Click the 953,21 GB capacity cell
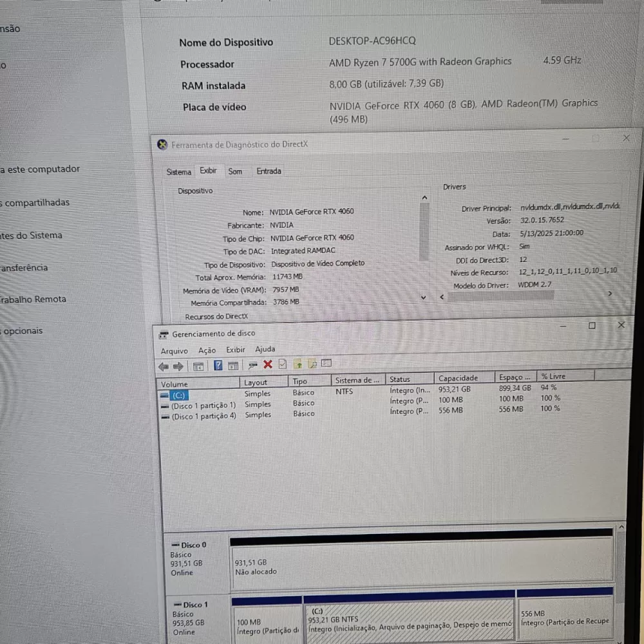 454,389
